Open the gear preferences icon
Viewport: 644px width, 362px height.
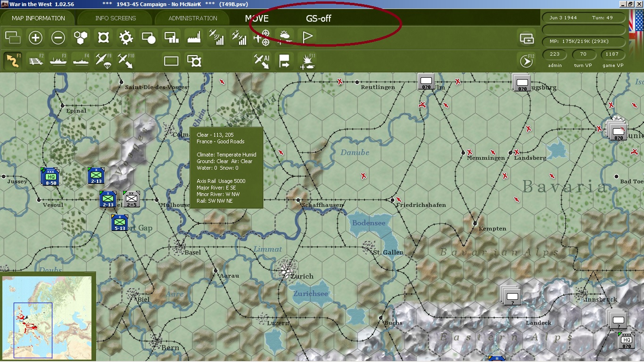pos(126,37)
